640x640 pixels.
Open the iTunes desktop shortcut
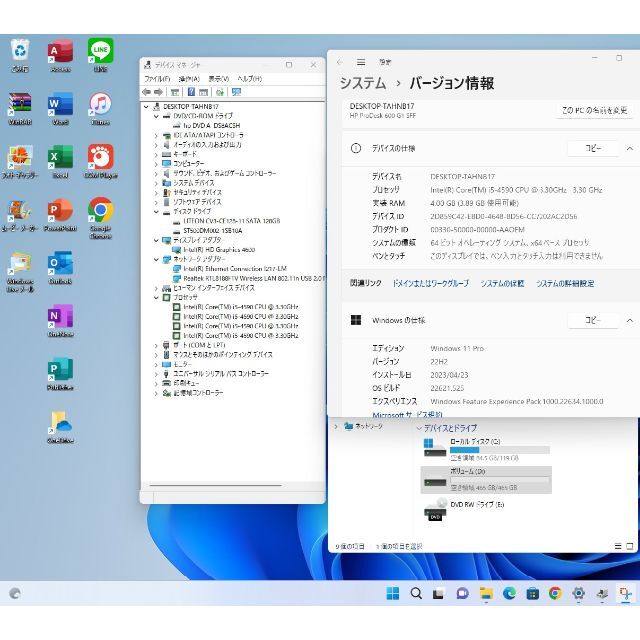(x=100, y=108)
